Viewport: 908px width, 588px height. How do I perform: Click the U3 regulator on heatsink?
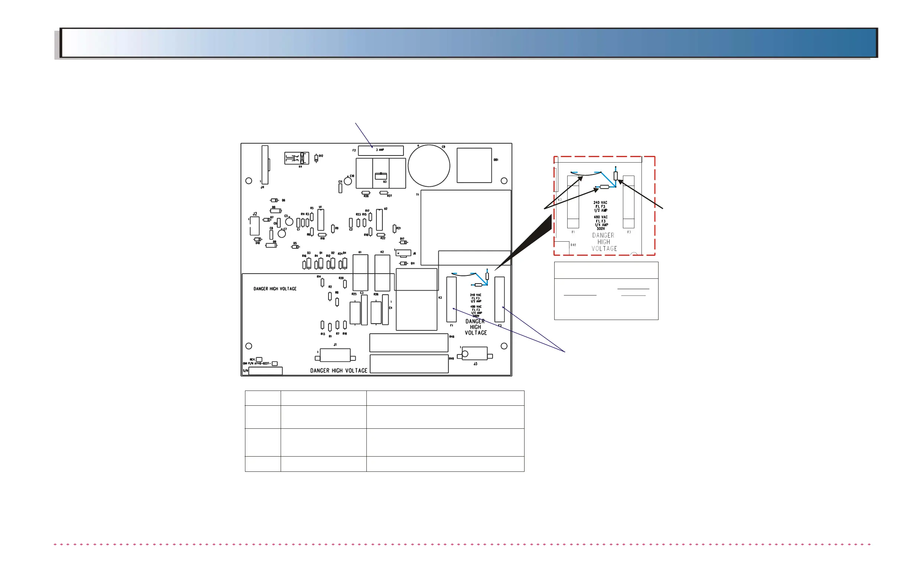click(380, 176)
